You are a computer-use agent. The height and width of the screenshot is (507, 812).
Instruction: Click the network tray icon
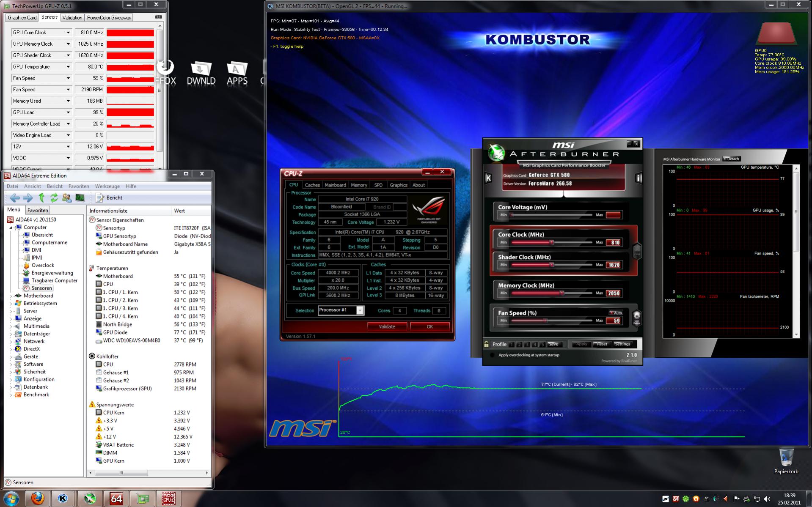pyautogui.click(x=757, y=499)
